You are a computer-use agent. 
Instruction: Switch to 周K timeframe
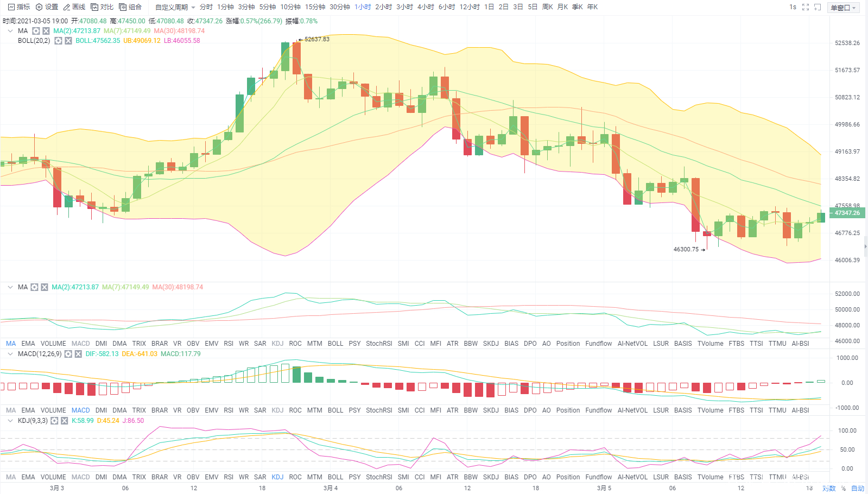point(548,7)
